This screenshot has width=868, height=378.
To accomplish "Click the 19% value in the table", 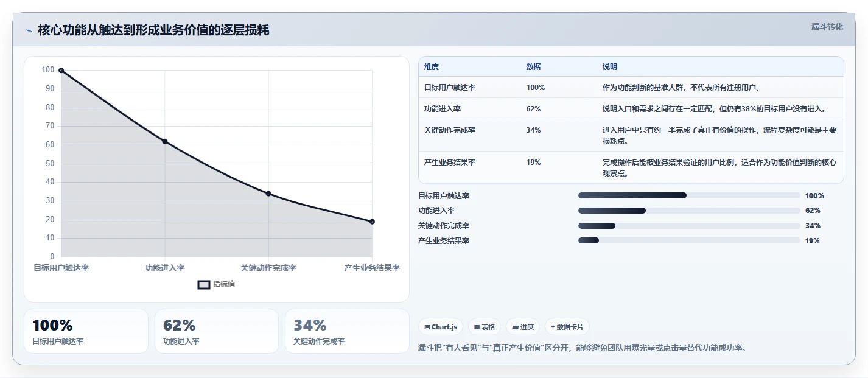I will (533, 163).
